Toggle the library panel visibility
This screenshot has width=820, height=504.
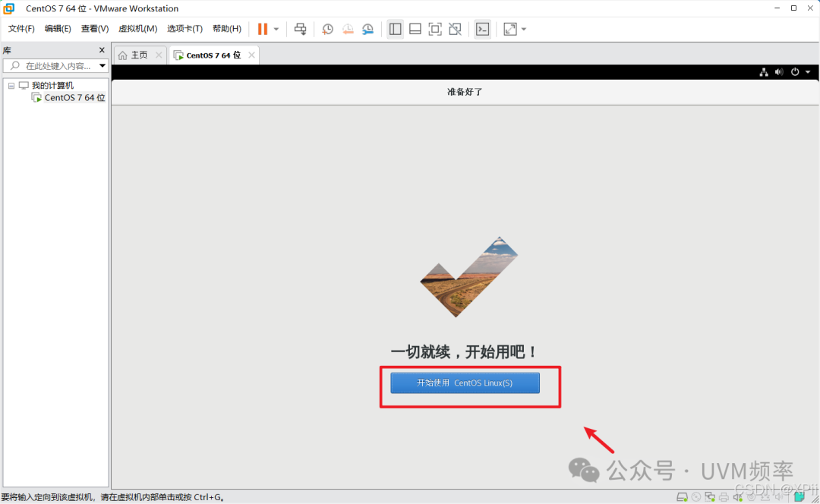click(395, 29)
